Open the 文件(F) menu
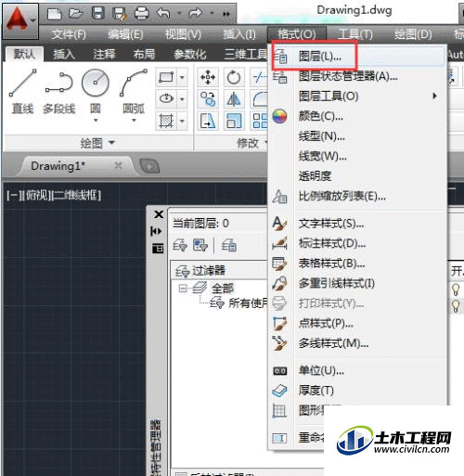Viewport: 464px width, 476px height. pos(69,34)
